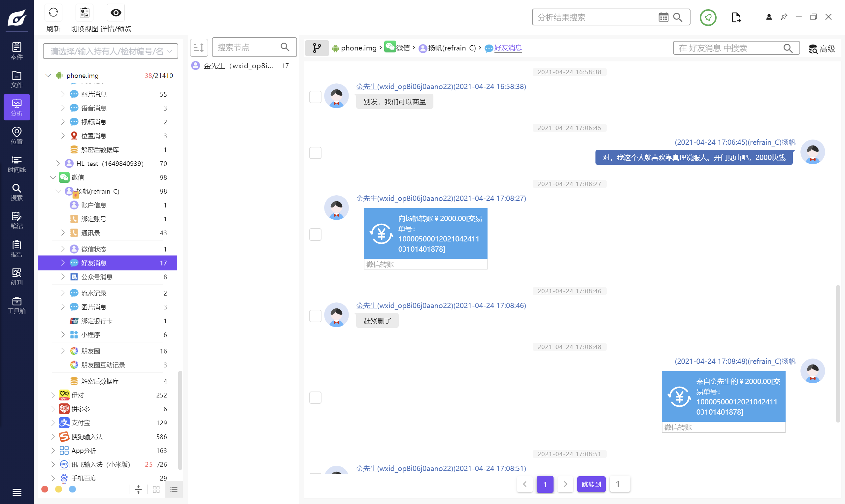Toggle the 详情/预览 eye icon
Image resolution: width=845 pixels, height=504 pixels.
click(116, 13)
